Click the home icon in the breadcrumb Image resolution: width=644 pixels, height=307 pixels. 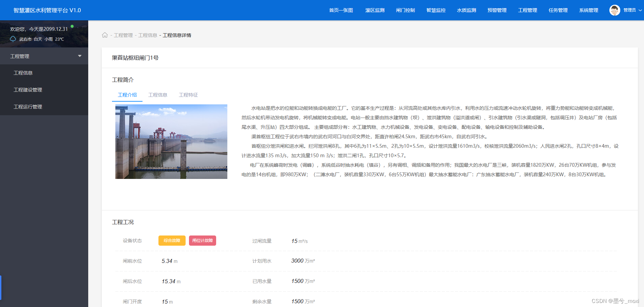(105, 35)
